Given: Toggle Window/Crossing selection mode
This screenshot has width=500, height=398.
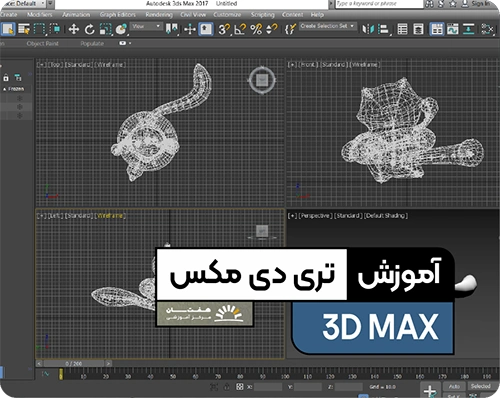Looking at the screenshot, I should [56, 29].
